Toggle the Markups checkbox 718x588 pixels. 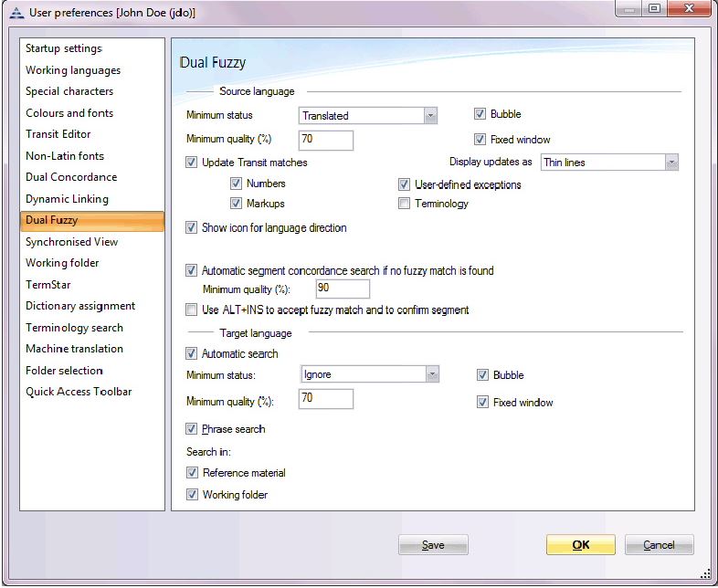pyautogui.click(x=236, y=204)
